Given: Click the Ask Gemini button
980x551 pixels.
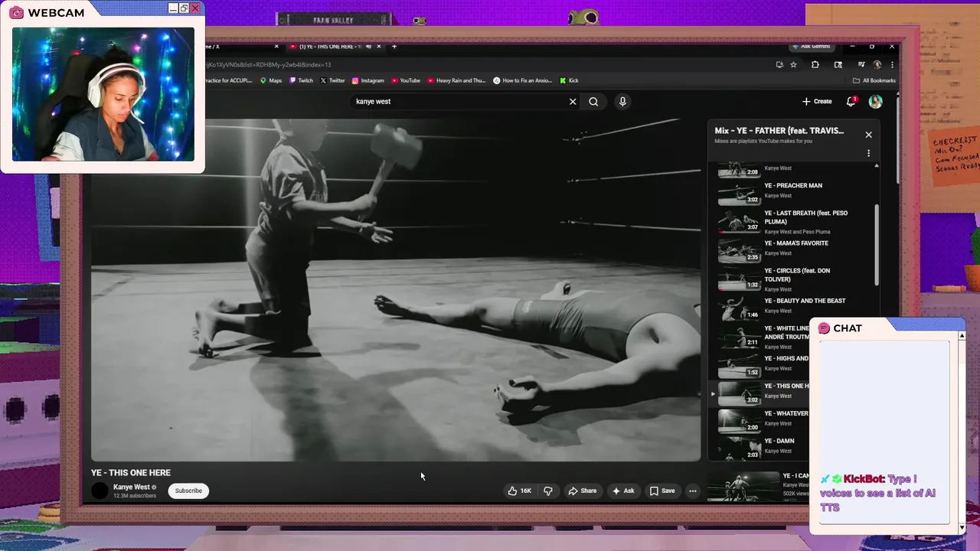Looking at the screenshot, I should [x=810, y=47].
